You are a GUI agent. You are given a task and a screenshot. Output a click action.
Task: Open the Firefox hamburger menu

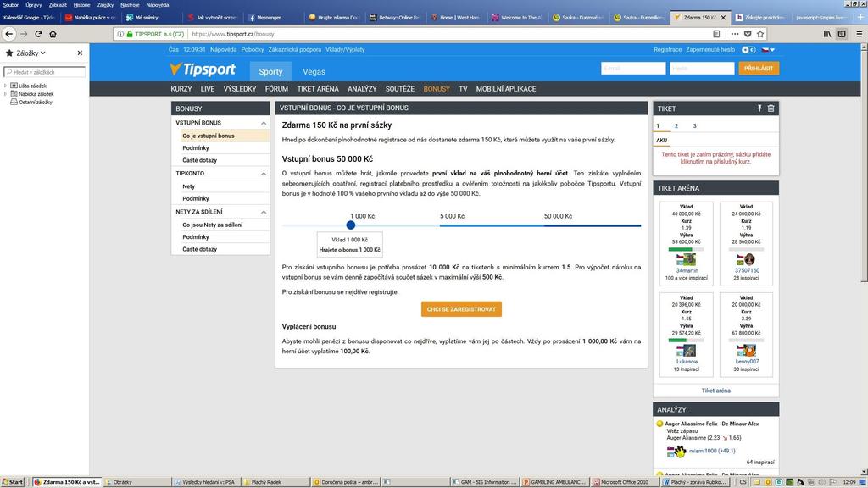click(860, 34)
